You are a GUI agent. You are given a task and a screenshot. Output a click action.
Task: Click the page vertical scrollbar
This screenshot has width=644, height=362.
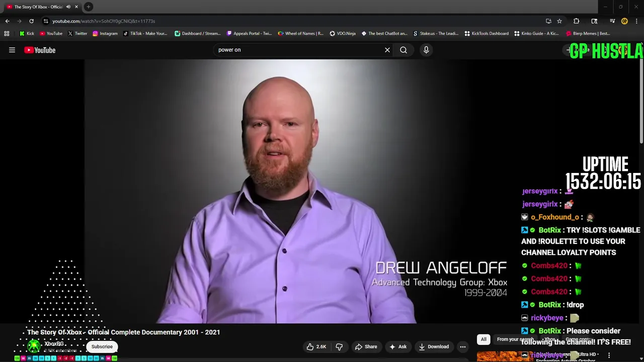[x=641, y=101]
